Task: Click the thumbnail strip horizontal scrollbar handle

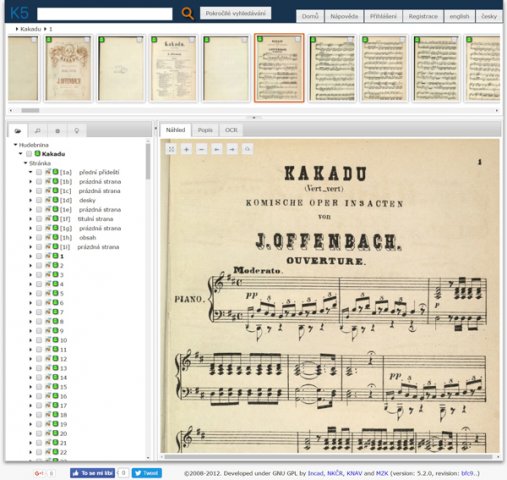Action: point(30,110)
